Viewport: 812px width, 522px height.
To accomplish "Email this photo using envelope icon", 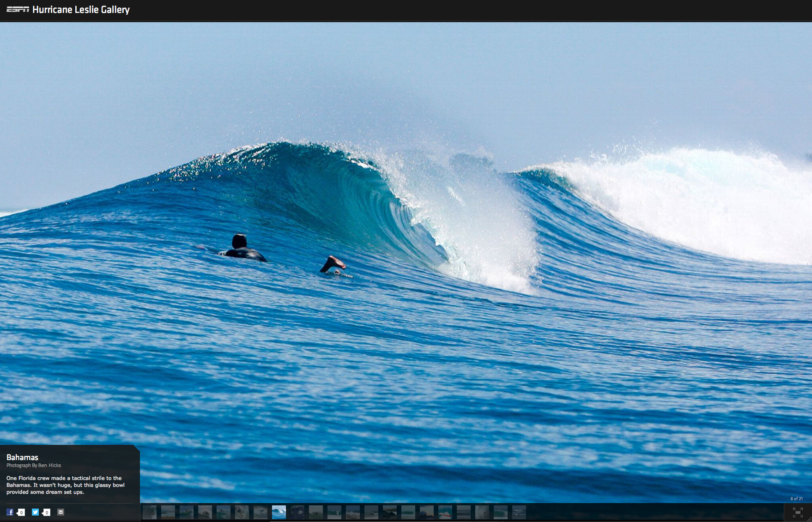I will 61,512.
